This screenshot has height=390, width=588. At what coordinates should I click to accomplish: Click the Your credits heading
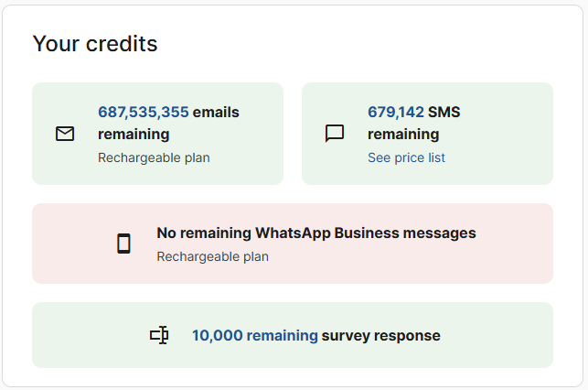point(95,43)
